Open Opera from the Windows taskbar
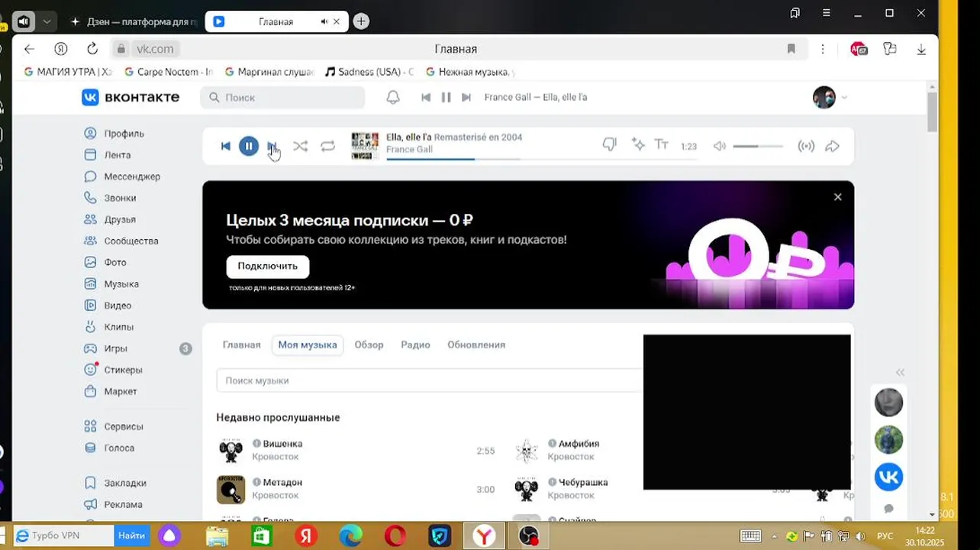 point(395,536)
